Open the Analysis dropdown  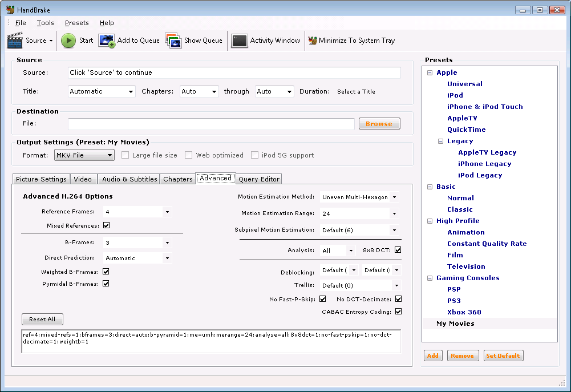point(338,250)
